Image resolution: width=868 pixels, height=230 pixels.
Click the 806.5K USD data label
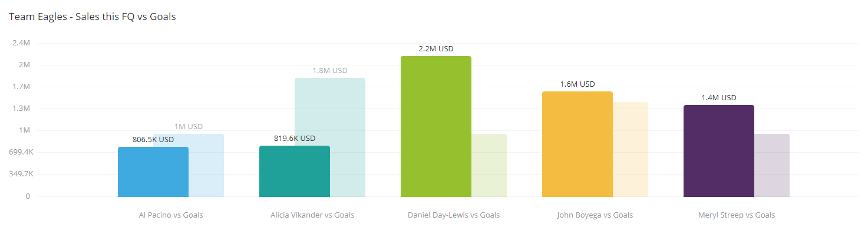(153, 140)
